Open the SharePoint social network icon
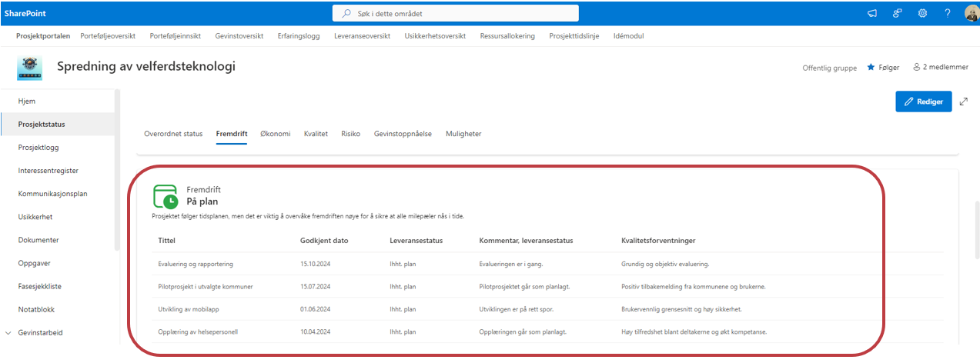Screen dimensions: 980x363 tap(897, 13)
